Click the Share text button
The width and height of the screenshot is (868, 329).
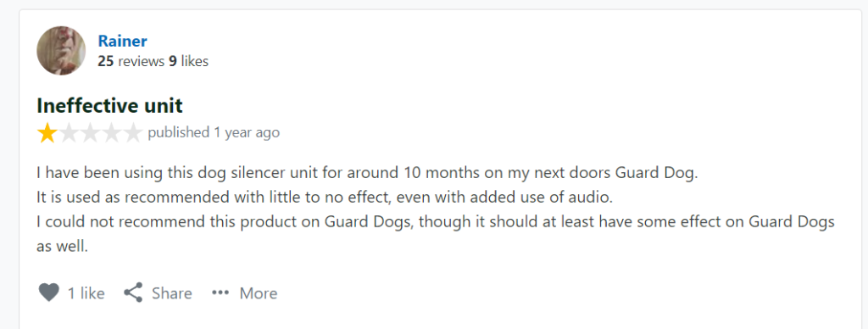point(172,293)
